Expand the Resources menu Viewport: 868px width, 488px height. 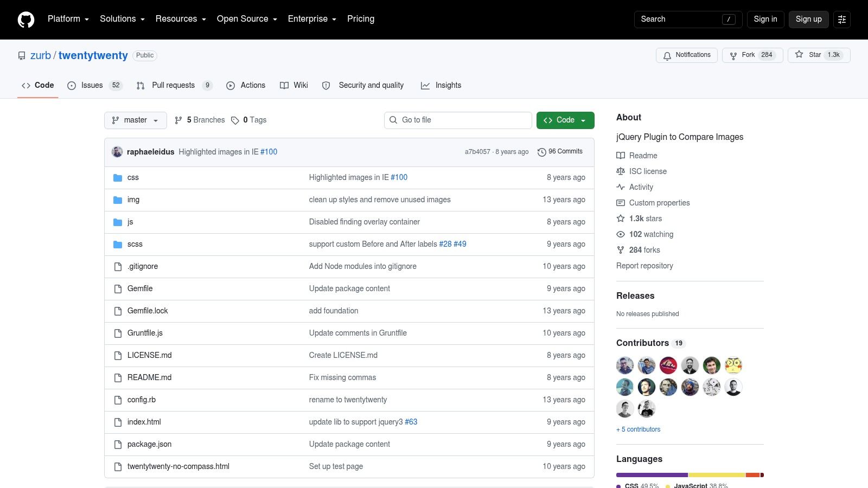click(181, 19)
